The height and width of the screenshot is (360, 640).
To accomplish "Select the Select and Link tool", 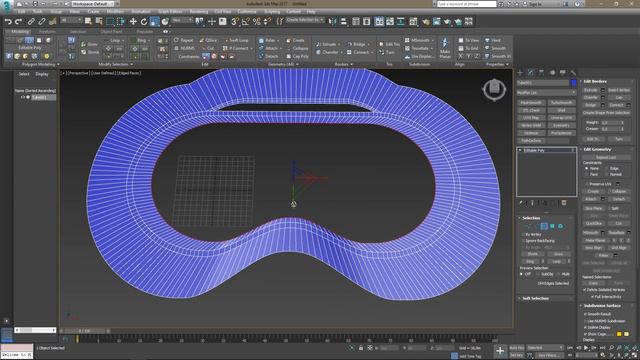I will [31, 21].
